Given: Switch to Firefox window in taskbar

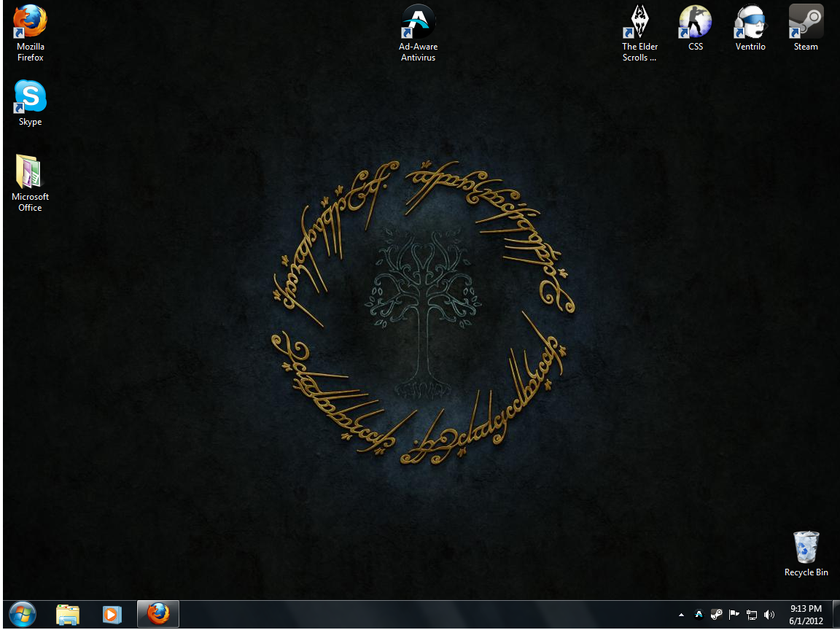Looking at the screenshot, I should (158, 614).
